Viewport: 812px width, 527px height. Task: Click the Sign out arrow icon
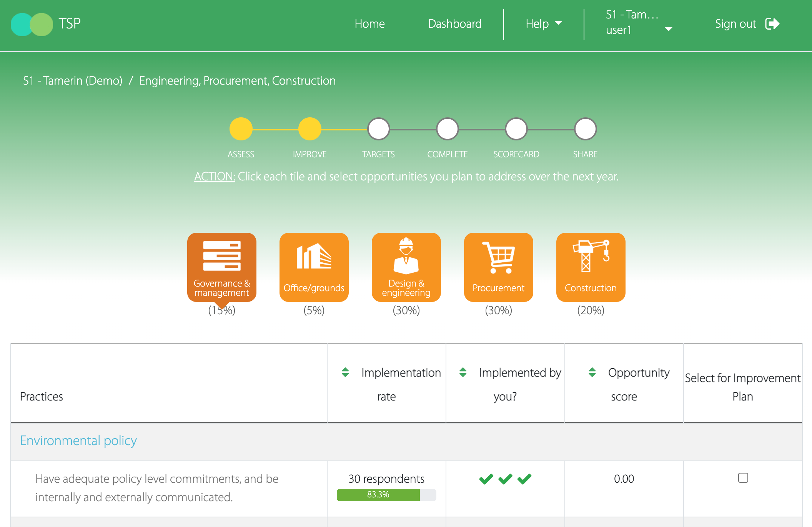tap(772, 24)
